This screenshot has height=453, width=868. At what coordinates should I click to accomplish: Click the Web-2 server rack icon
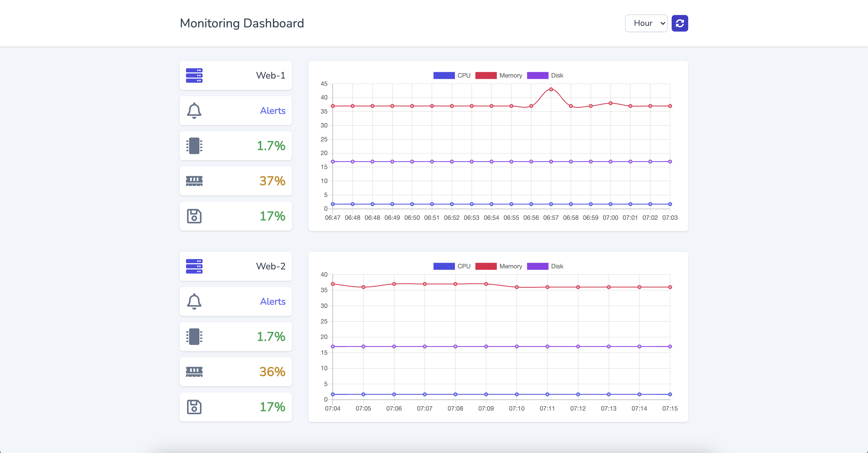(x=194, y=266)
